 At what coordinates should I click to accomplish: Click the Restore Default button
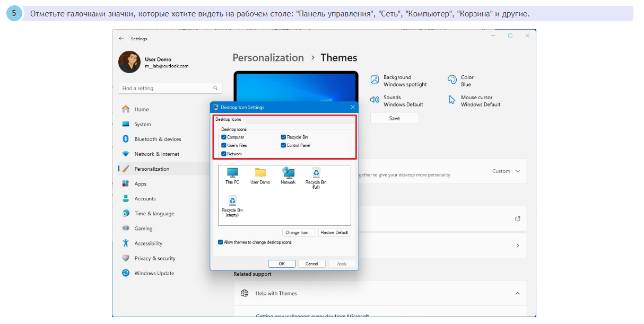point(334,233)
